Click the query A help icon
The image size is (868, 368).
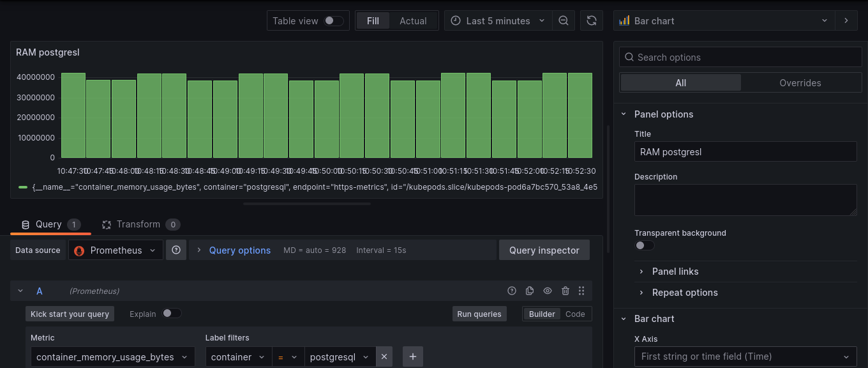(512, 291)
